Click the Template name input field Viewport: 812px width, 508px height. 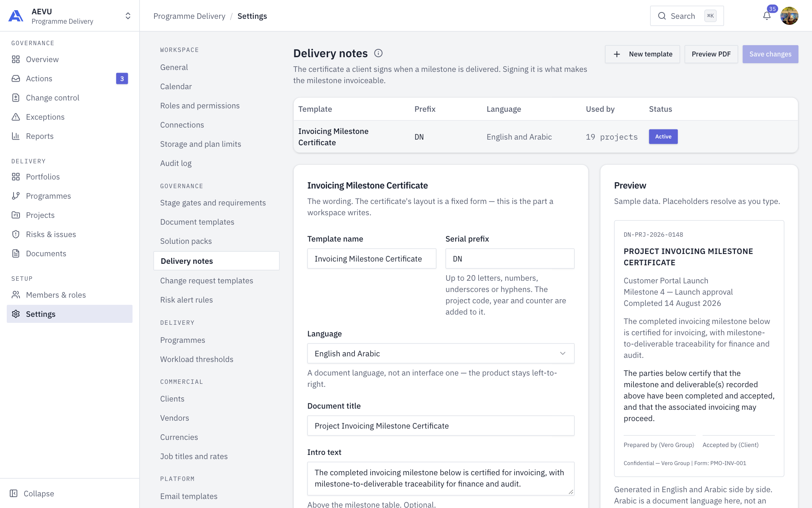click(372, 259)
